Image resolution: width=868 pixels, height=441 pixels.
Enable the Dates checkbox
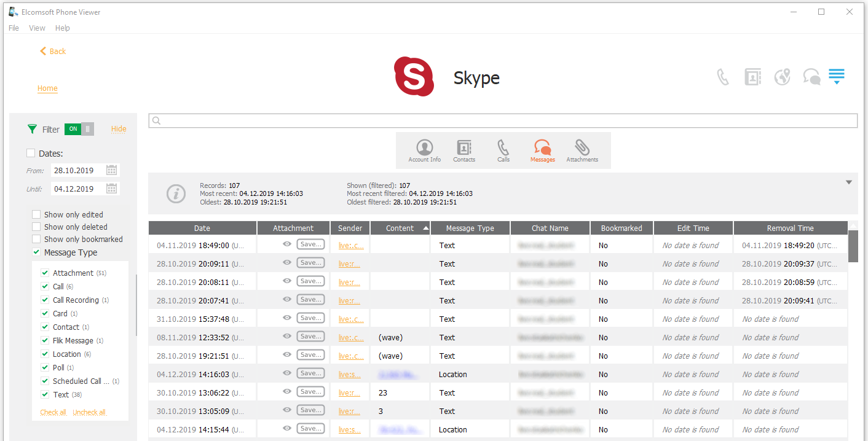(31, 154)
